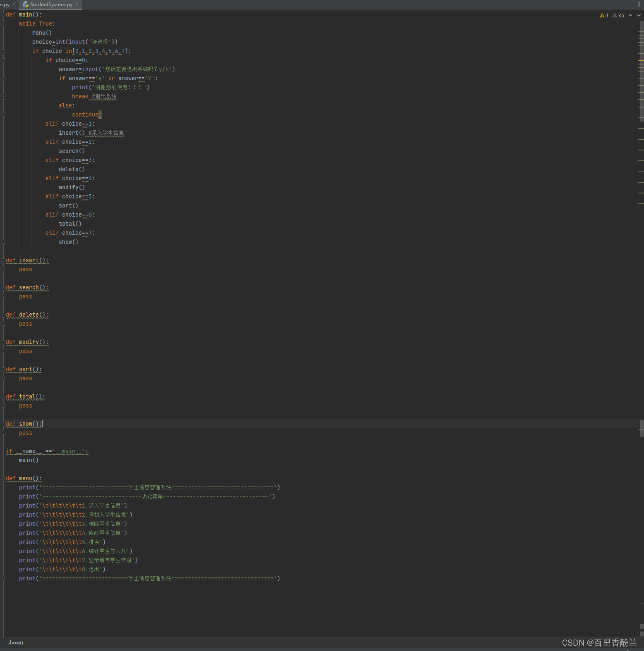Place cursor on 'menu()' call in main
This screenshot has height=651, width=644.
(x=42, y=33)
